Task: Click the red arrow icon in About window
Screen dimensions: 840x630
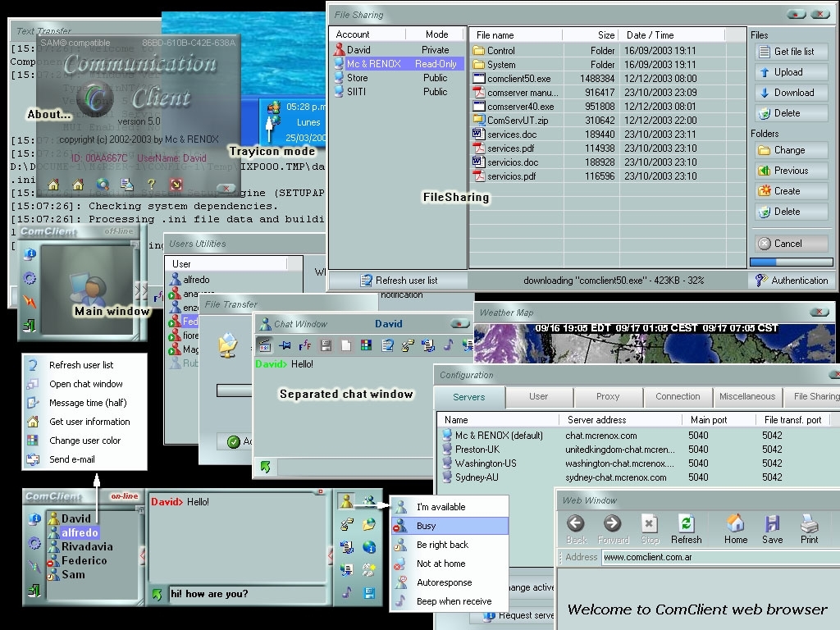Action: [x=176, y=185]
